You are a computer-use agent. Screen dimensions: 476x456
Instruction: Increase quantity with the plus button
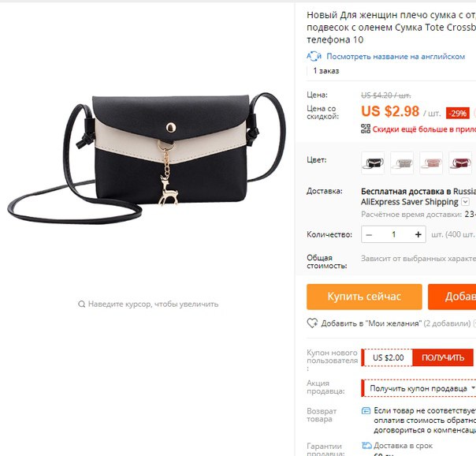tap(418, 234)
